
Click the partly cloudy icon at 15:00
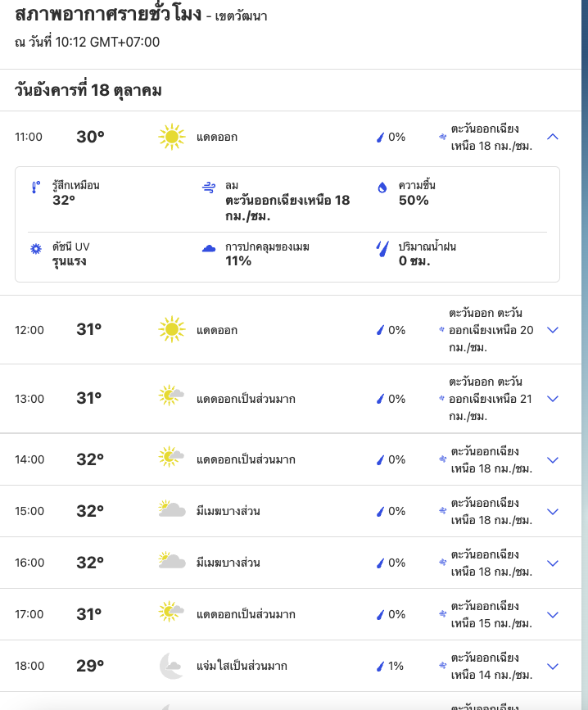171,511
